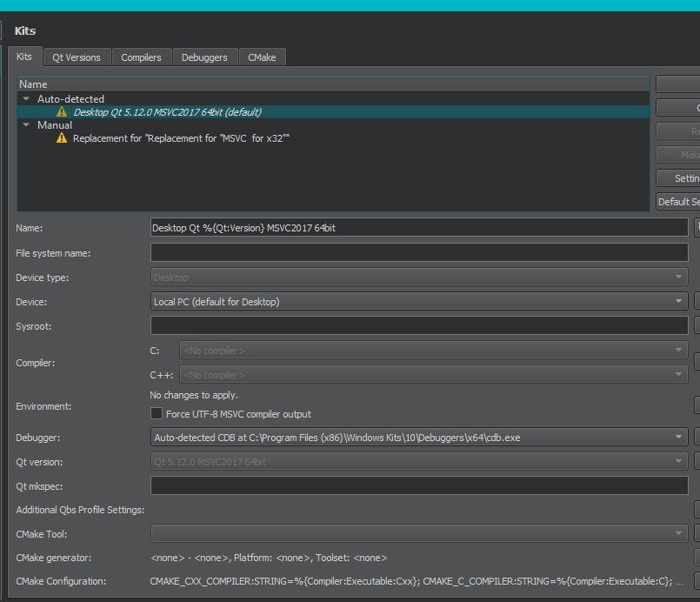
Task: Click the CMake generator value text
Action: [269, 558]
